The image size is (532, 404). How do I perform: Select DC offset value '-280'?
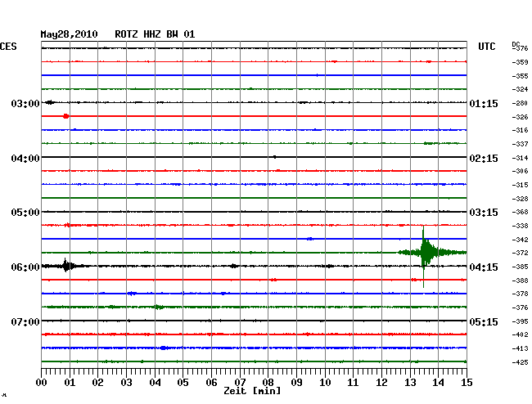pos(520,103)
